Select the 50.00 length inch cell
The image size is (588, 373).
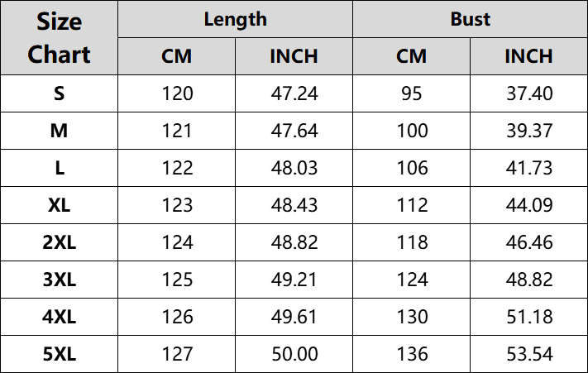(294, 354)
